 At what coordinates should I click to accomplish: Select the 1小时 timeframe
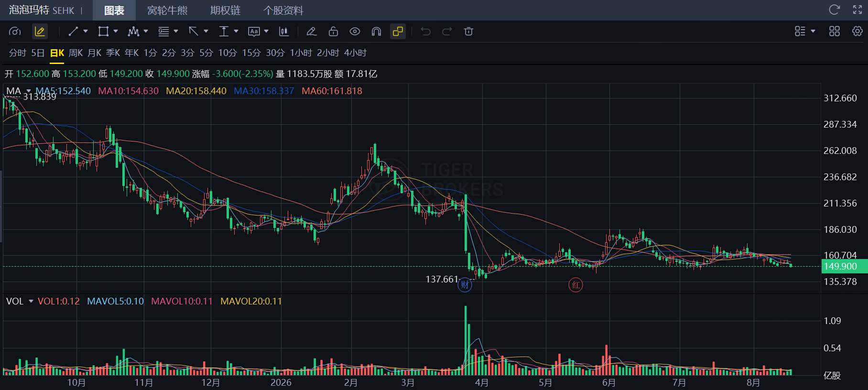(301, 53)
